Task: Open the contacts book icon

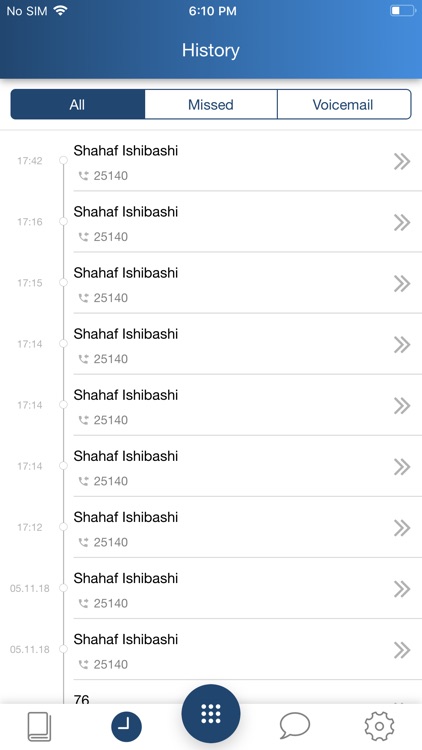Action: tap(39, 727)
